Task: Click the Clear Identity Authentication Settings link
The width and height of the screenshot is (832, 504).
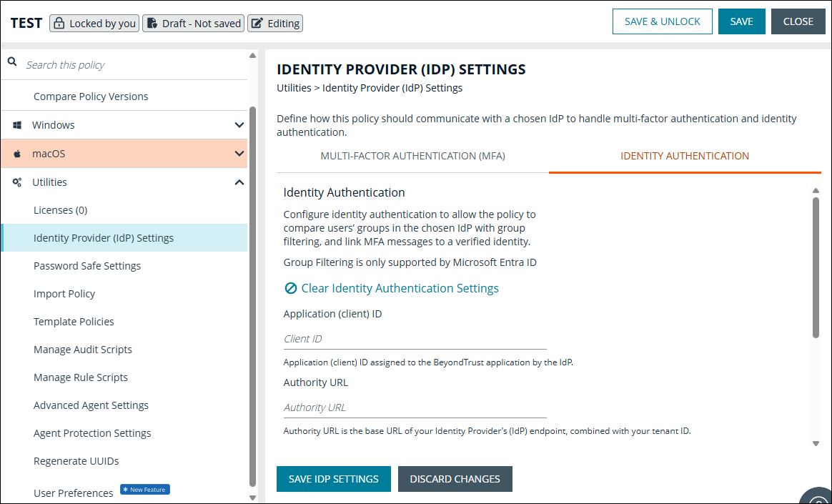Action: pyautogui.click(x=400, y=288)
